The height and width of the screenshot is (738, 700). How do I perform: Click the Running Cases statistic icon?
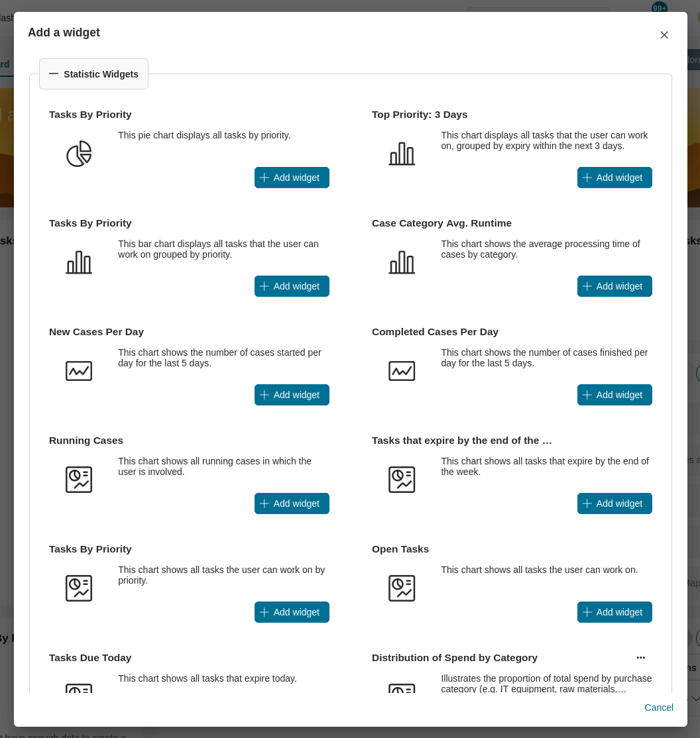[x=79, y=480]
